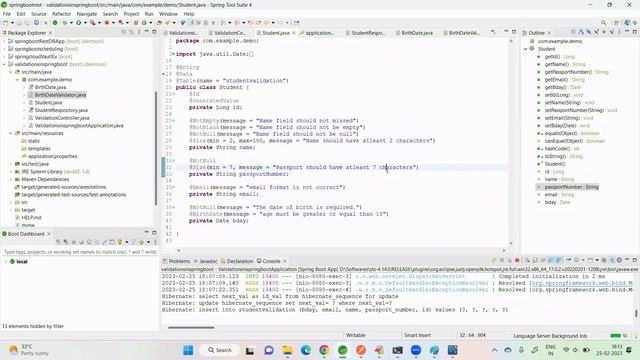Terminate the console process red square

(x=517, y=260)
